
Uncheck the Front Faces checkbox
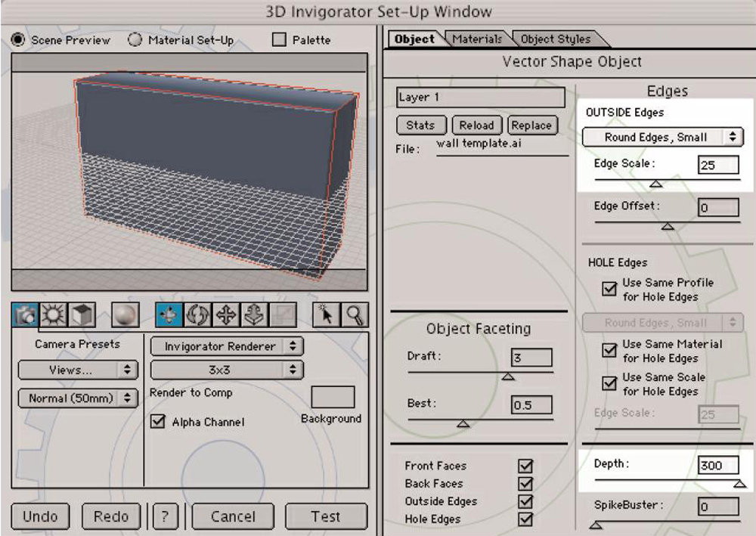[525, 466]
